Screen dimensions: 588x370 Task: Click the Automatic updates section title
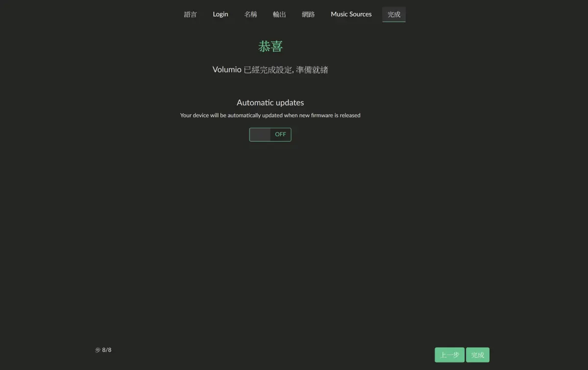(x=270, y=102)
